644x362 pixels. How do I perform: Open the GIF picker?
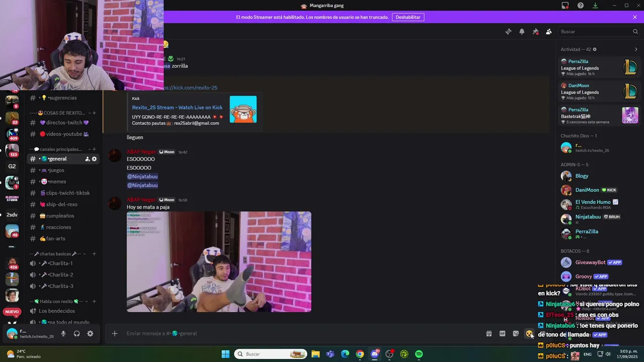pos(502,333)
